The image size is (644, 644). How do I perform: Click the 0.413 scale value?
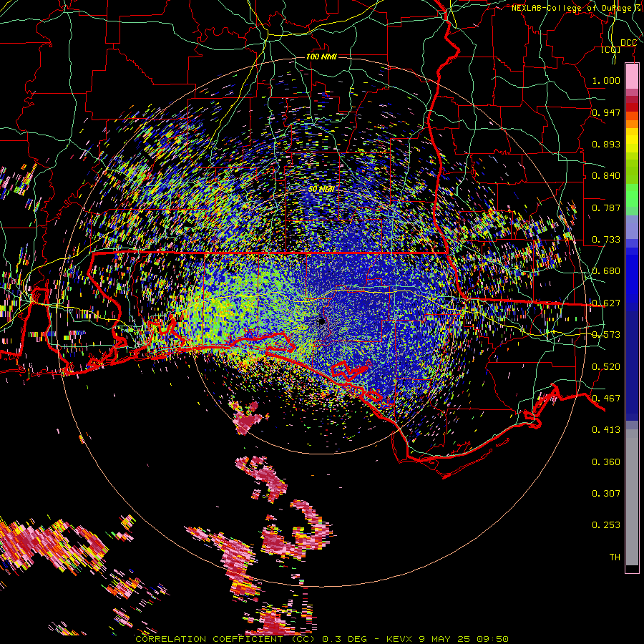pos(606,430)
